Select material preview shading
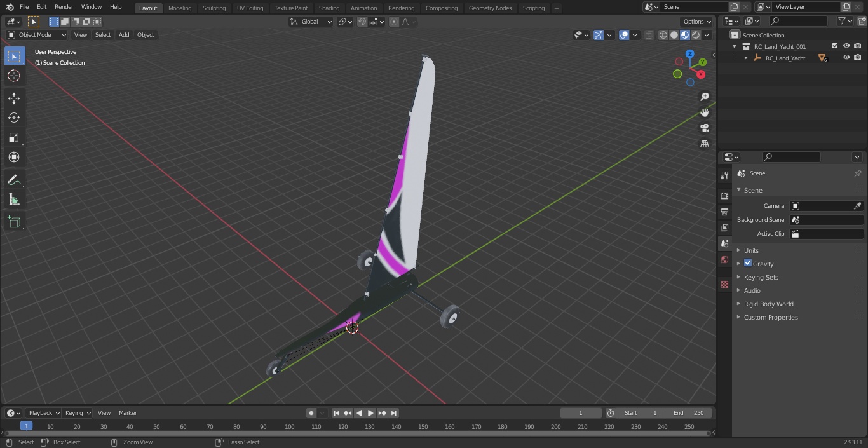 (685, 35)
